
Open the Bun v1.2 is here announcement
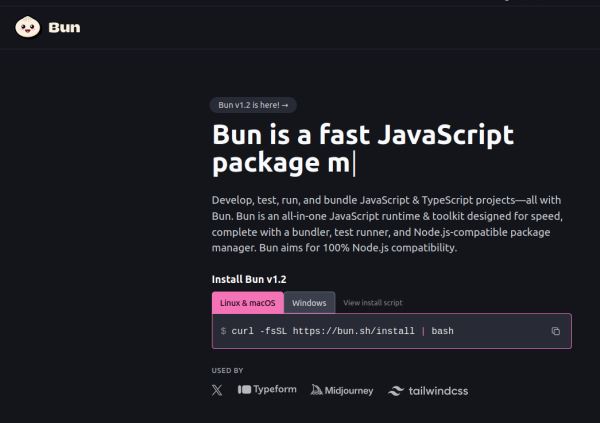pos(253,105)
